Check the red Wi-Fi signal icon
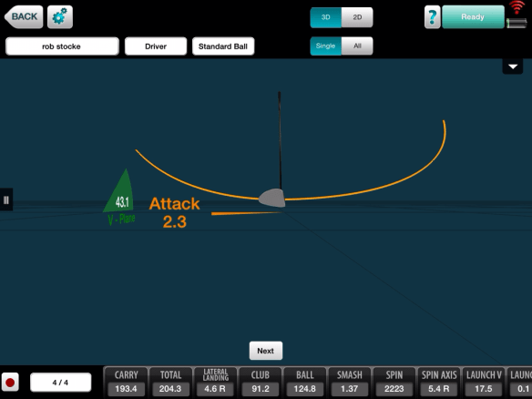This screenshot has height=399, width=532. (517, 7)
